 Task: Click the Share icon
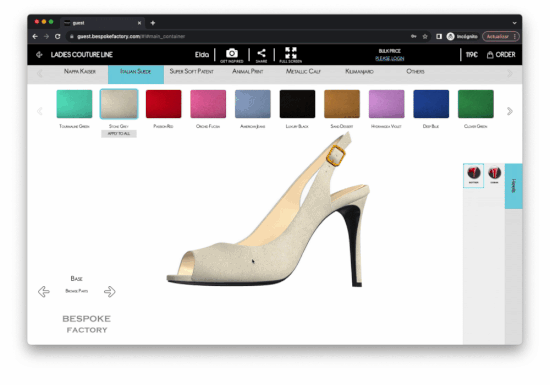(x=261, y=53)
